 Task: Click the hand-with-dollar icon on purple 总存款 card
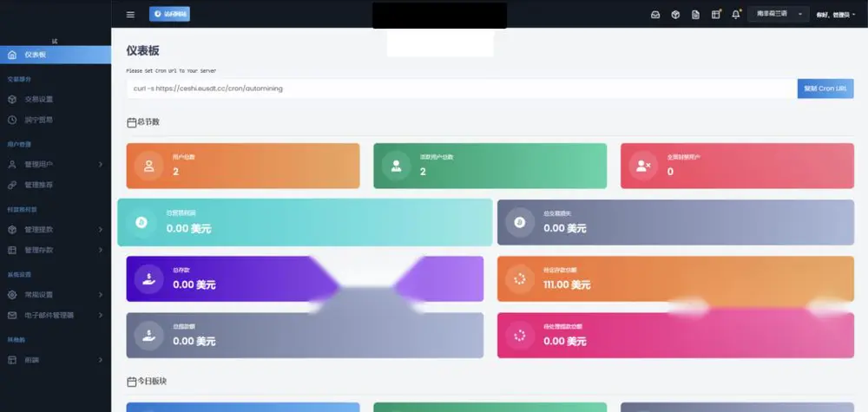click(x=149, y=278)
